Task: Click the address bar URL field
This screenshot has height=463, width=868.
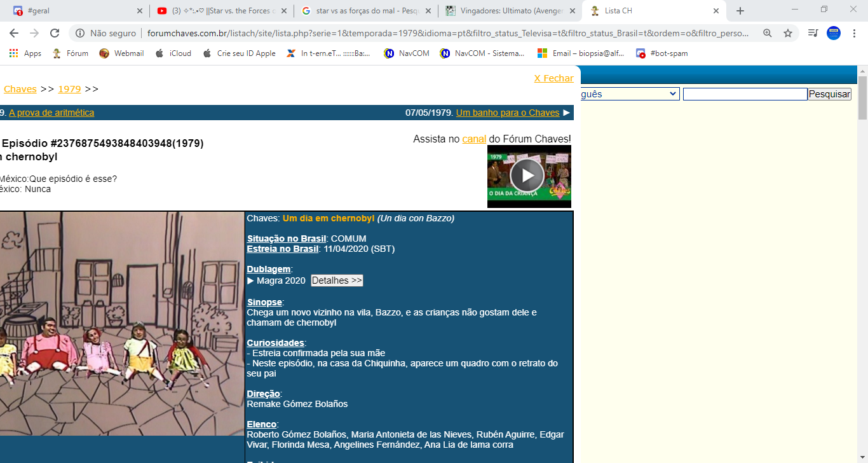Action: coord(447,33)
